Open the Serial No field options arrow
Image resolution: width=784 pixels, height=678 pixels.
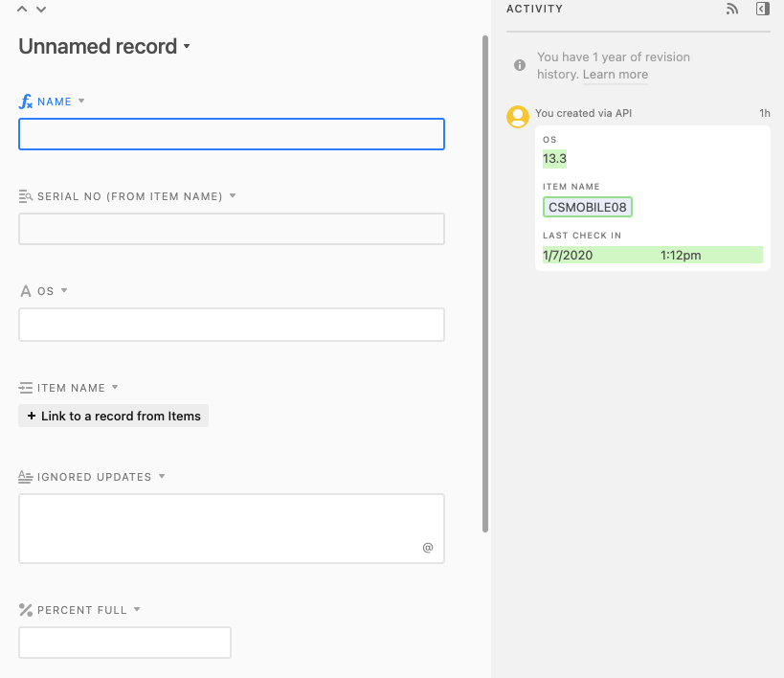233,195
